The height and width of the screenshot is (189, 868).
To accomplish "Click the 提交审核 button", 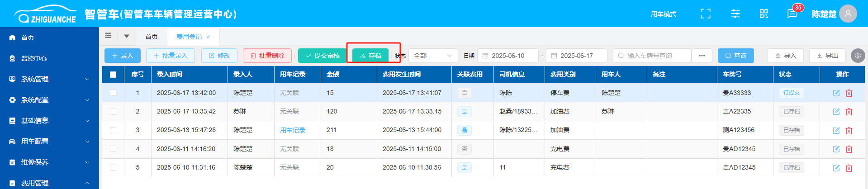I will 323,56.
